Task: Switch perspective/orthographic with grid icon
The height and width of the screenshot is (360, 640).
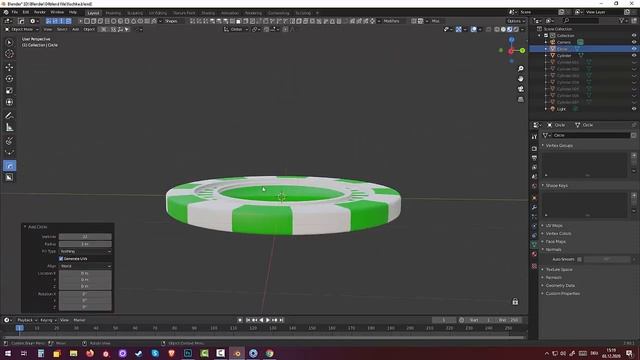Action: pyautogui.click(x=520, y=99)
